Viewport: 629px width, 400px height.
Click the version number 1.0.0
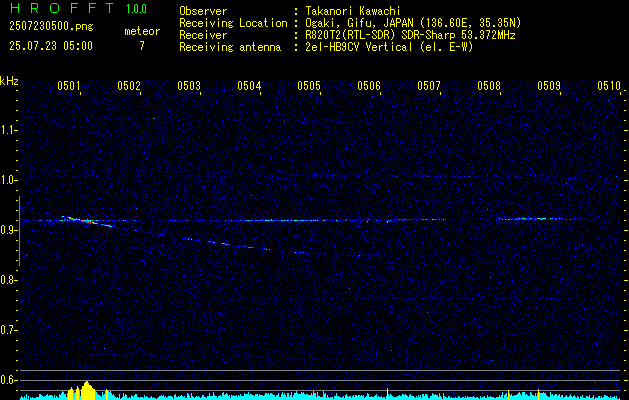(x=136, y=9)
